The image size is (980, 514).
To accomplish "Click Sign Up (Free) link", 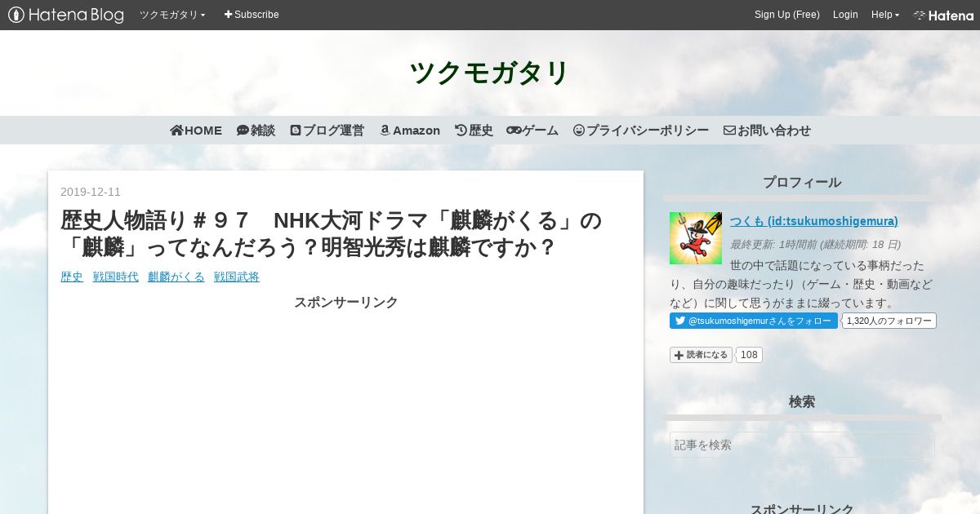I will point(786,15).
